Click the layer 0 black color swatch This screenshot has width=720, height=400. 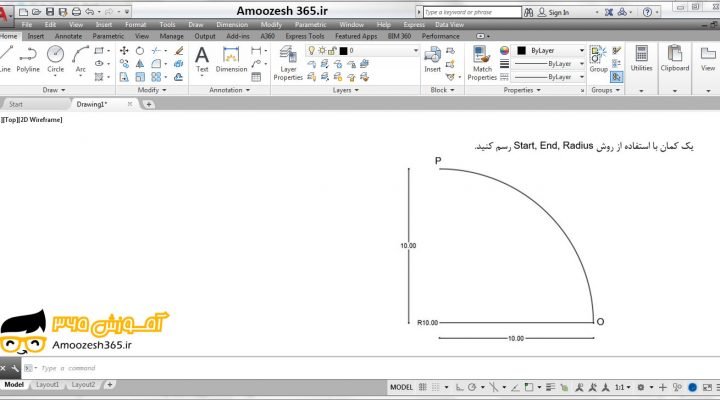pyautogui.click(x=343, y=51)
